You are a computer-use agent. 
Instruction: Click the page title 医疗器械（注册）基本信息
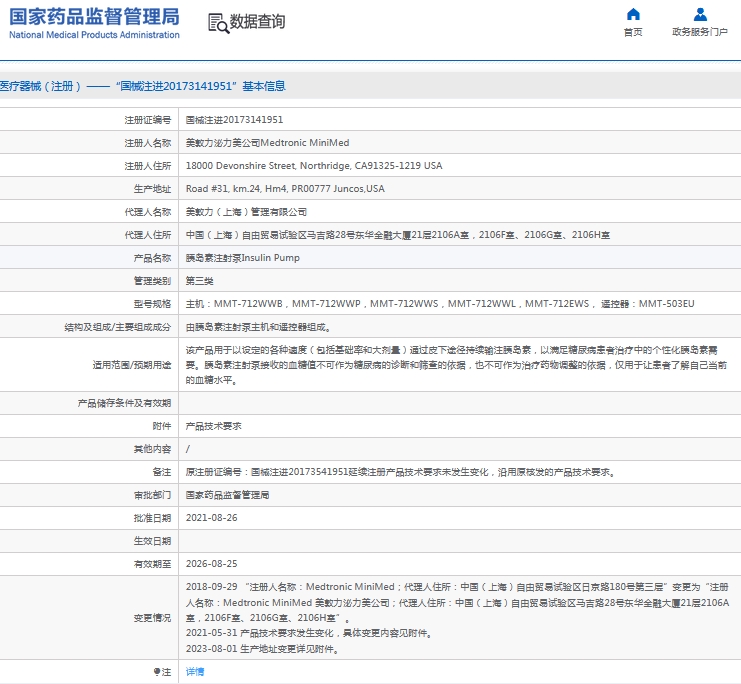[142, 86]
